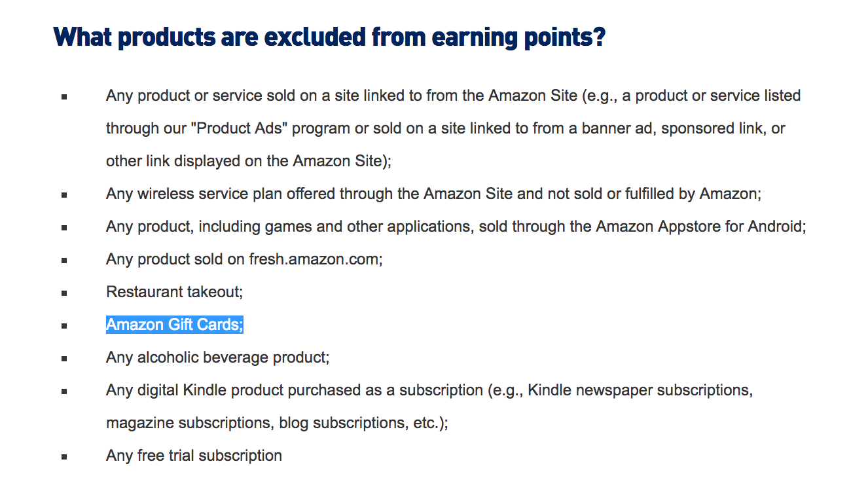
Task: Click the highlighted Amazon Gift Cards text
Action: pos(175,325)
